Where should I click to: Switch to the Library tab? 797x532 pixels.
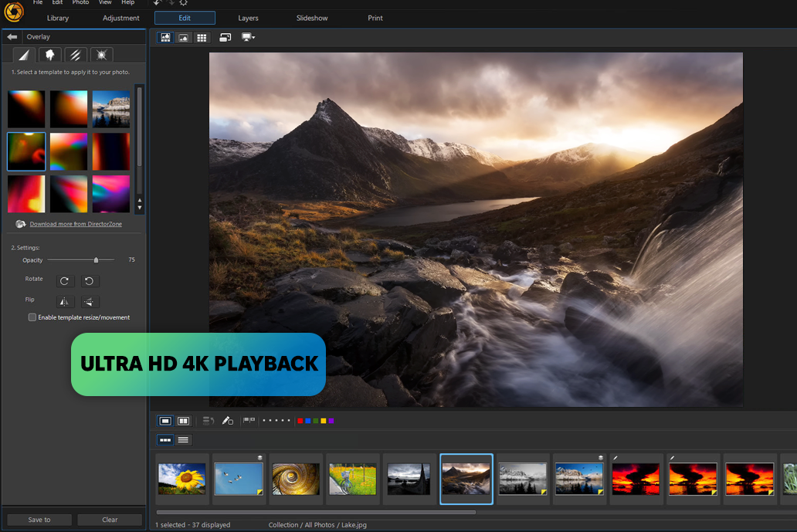coord(57,18)
